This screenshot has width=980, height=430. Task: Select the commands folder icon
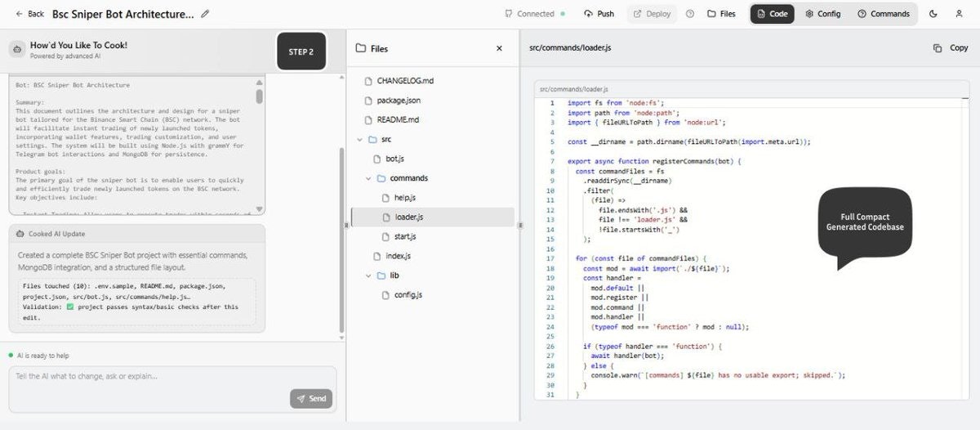381,178
